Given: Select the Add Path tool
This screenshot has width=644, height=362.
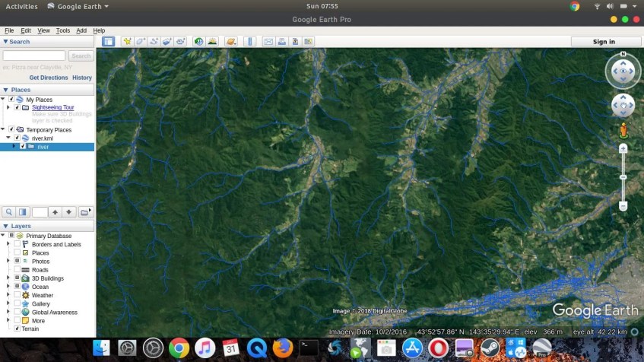Looking at the screenshot, I should coord(154,42).
